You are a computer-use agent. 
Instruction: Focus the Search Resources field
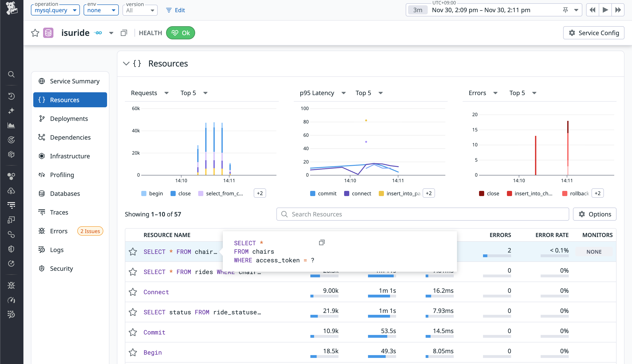(423, 214)
